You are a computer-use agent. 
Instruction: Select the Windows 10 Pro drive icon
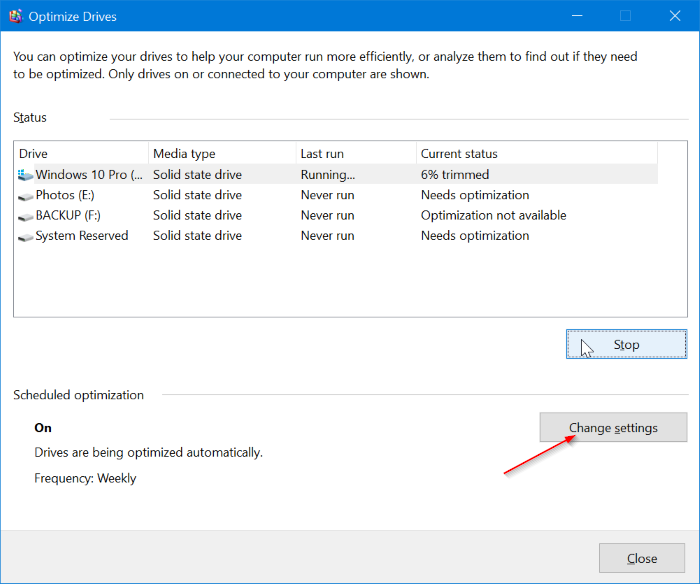click(x=25, y=175)
